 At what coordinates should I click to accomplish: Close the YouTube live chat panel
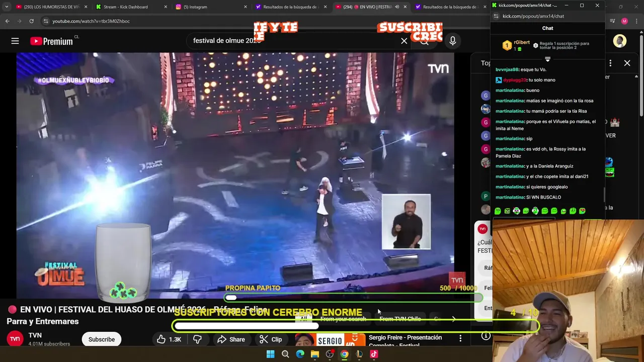[x=627, y=63]
